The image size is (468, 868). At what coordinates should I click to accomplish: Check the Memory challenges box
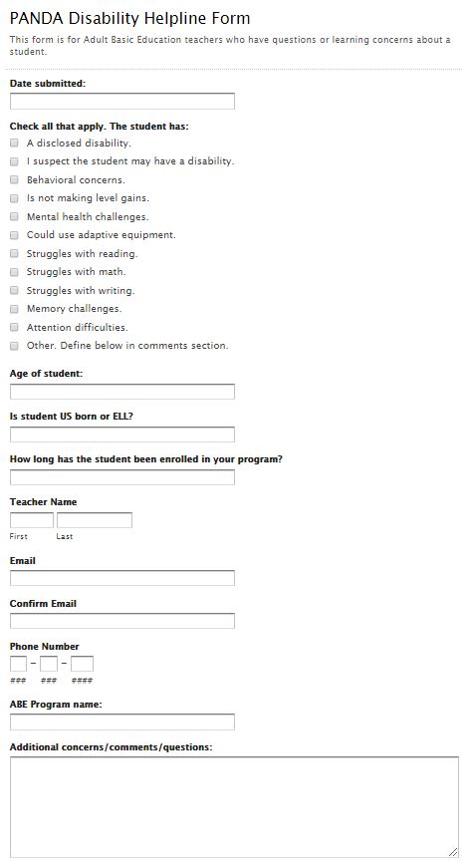[x=14, y=309]
